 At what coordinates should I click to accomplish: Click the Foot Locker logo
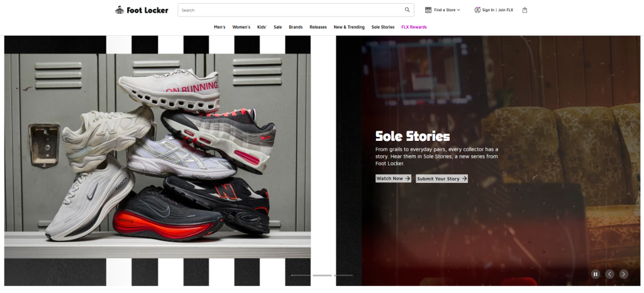tap(142, 10)
